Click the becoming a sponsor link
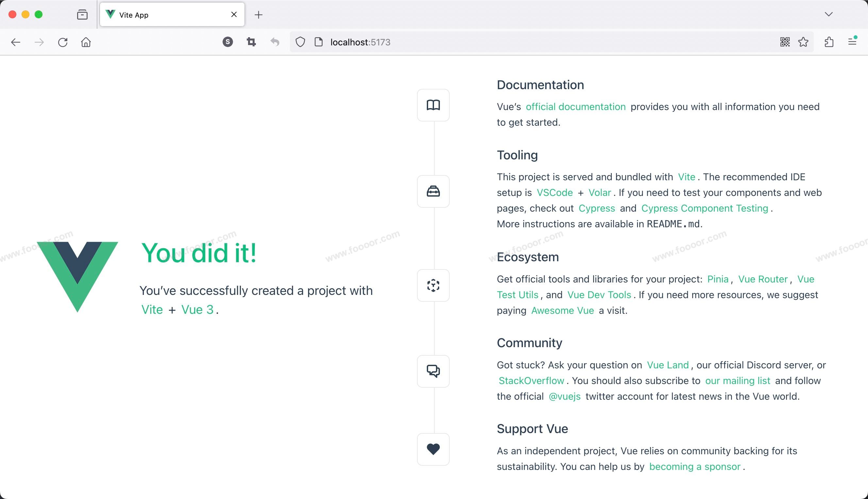 tap(694, 466)
